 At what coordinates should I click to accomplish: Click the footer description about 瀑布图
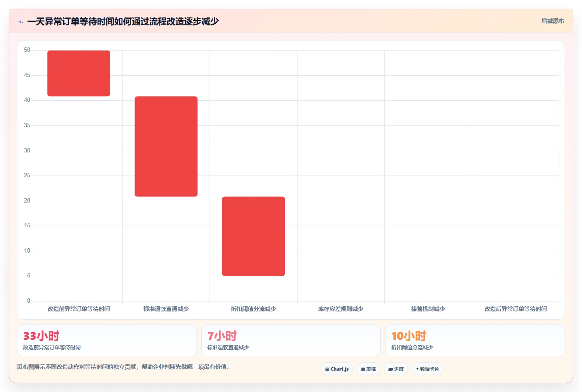(123, 367)
